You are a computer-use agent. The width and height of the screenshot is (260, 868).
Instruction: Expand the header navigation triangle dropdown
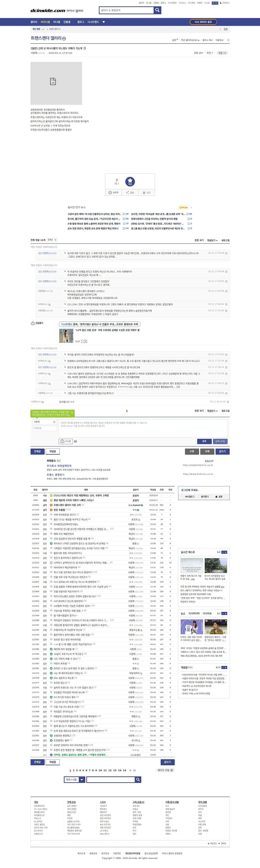pos(103,22)
